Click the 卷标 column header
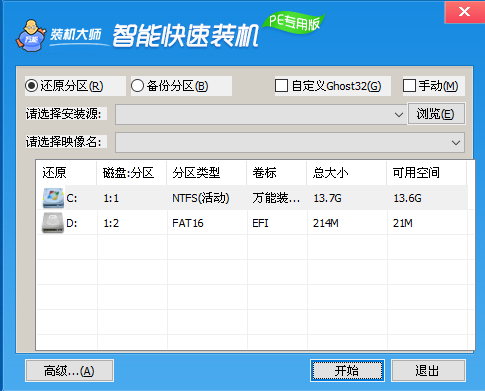This screenshot has width=485, height=391. point(276,173)
